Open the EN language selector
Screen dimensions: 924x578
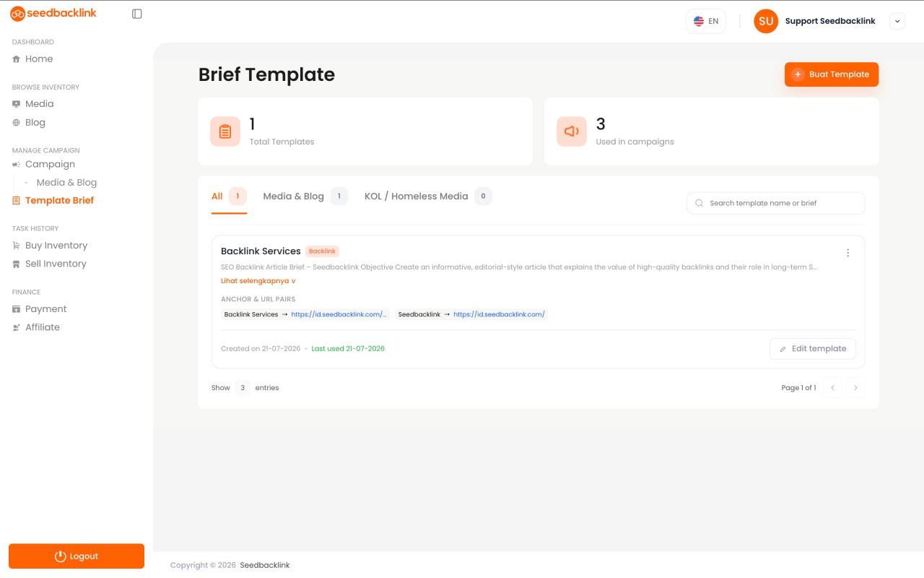point(706,21)
